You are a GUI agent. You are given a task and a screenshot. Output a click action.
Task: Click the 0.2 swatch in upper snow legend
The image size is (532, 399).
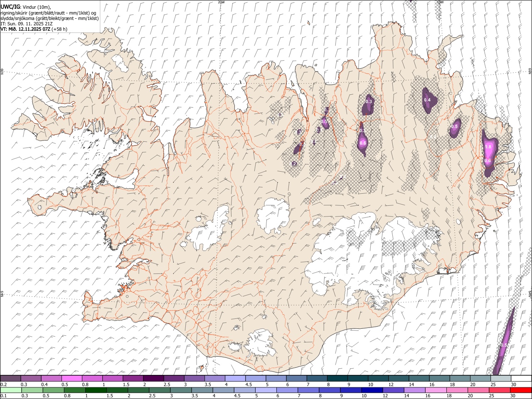(x=11, y=378)
